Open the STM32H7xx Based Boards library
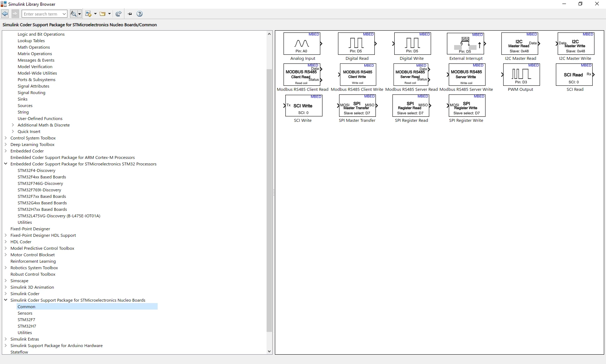The image size is (606, 364). coord(42,209)
